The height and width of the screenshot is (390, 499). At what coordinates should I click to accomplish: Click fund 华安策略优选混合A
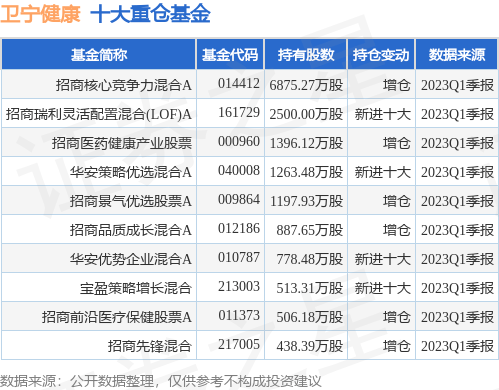pyautogui.click(x=131, y=172)
